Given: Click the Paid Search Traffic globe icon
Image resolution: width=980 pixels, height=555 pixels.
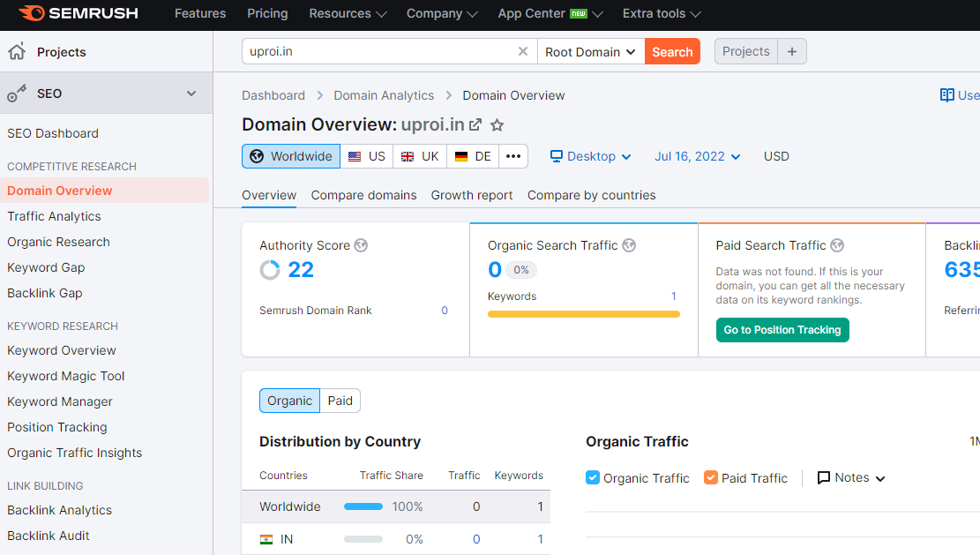Looking at the screenshot, I should pyautogui.click(x=837, y=245).
